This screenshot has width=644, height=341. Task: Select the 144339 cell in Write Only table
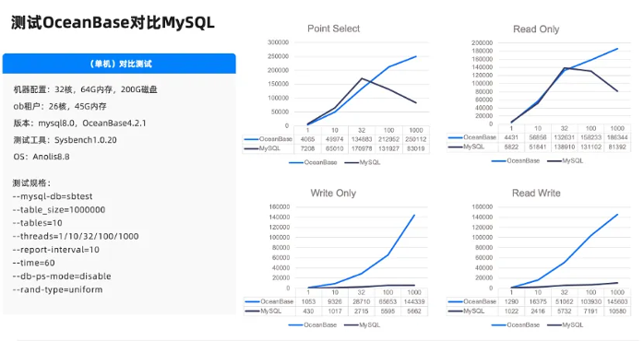(414, 301)
